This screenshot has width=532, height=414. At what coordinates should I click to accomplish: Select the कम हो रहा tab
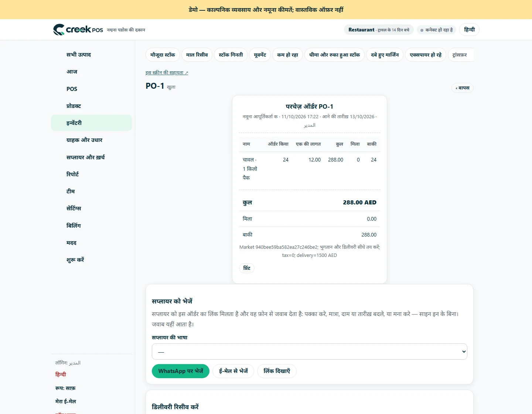[288, 55]
